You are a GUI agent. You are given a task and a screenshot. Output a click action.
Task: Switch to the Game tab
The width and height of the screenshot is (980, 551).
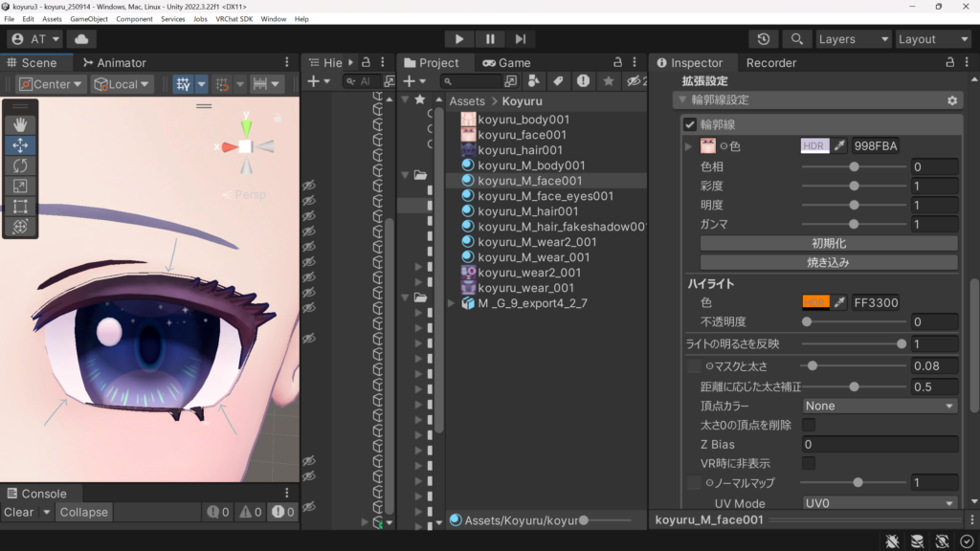click(x=507, y=62)
